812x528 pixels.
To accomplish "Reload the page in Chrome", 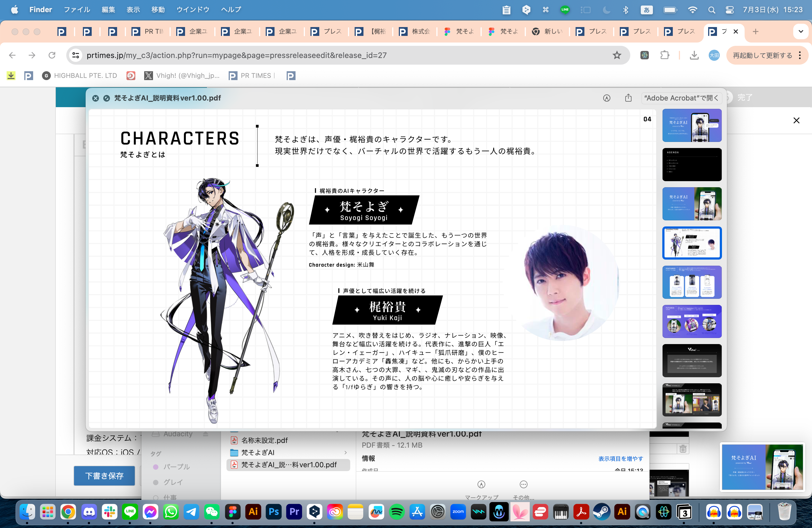I will coord(52,55).
